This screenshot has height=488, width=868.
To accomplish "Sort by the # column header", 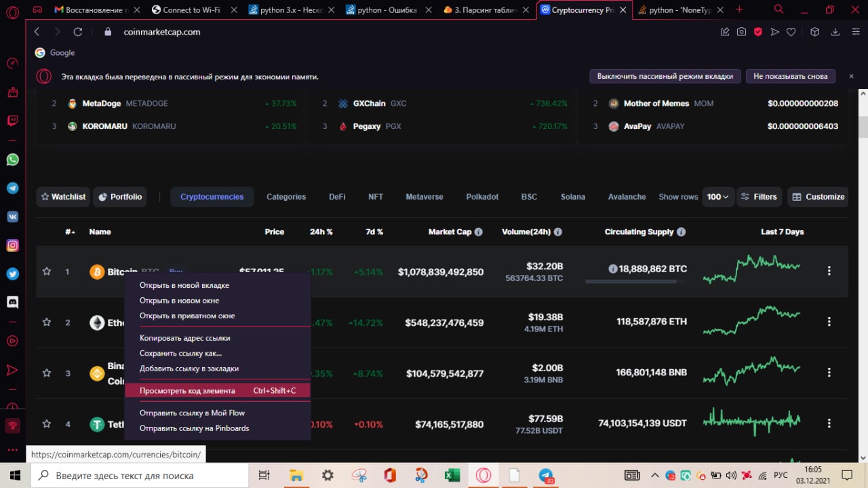I will tap(70, 232).
